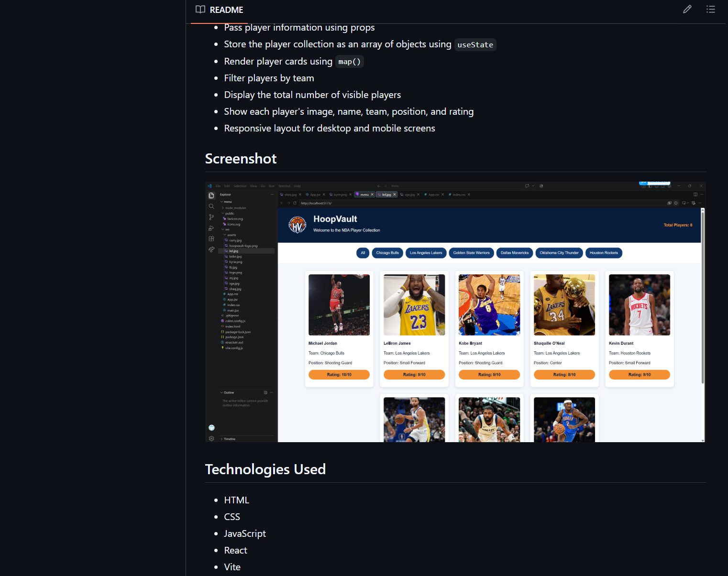This screenshot has height=576, width=728.
Task: Click the useState code label
Action: 475,44
